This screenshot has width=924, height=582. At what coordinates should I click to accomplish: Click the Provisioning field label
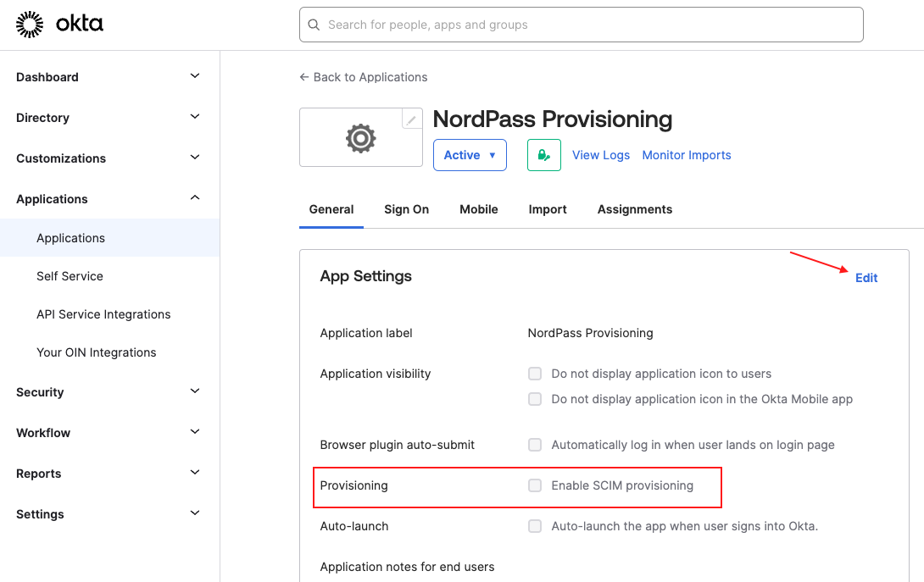pyautogui.click(x=353, y=486)
